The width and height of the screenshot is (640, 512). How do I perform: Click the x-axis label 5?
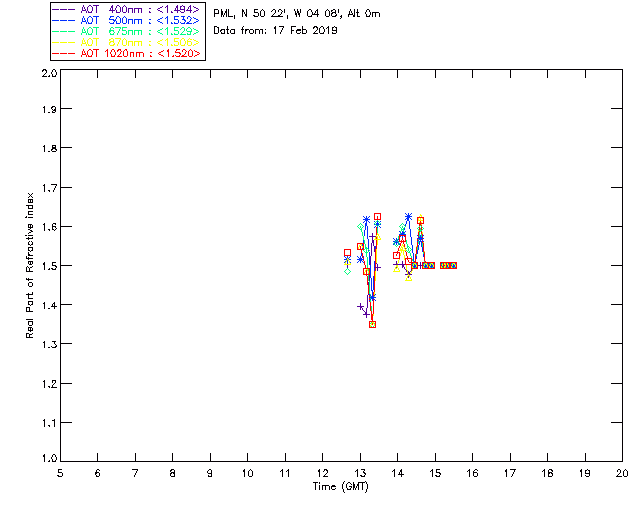[60, 473]
